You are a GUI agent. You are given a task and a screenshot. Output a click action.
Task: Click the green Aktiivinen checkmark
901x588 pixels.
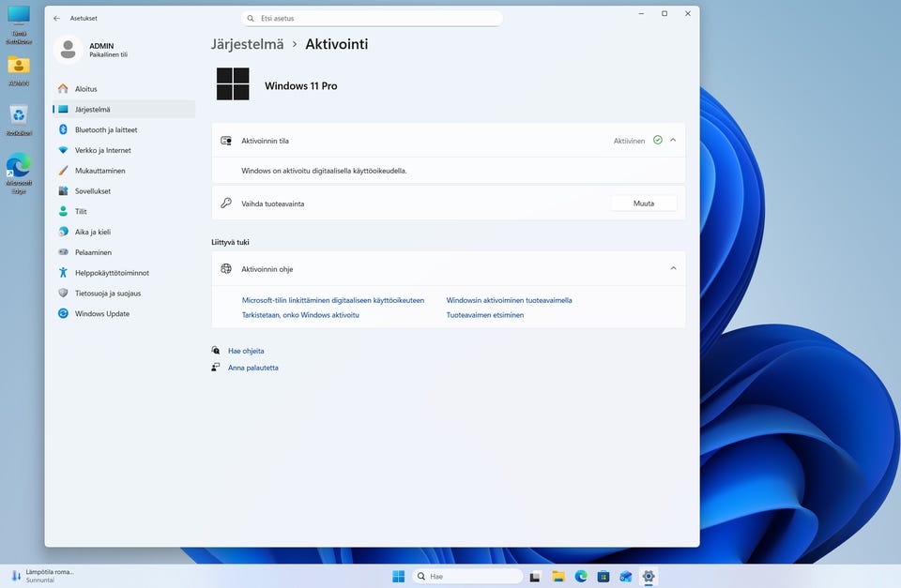[x=658, y=140]
